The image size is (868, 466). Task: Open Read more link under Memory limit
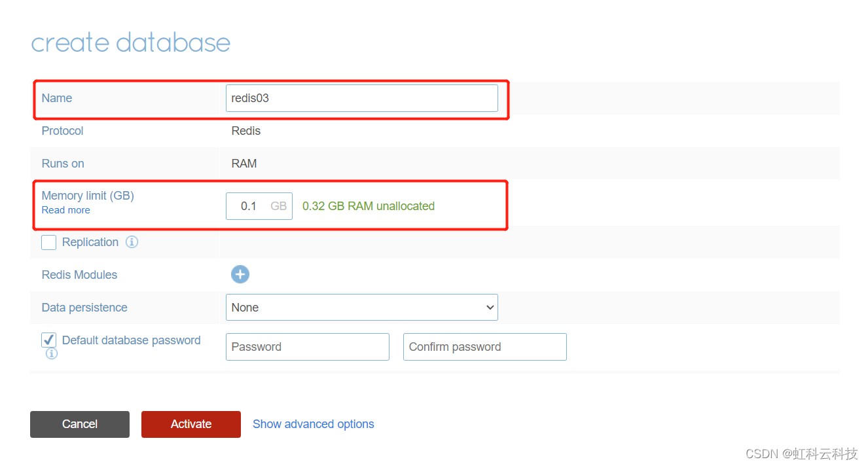point(66,210)
